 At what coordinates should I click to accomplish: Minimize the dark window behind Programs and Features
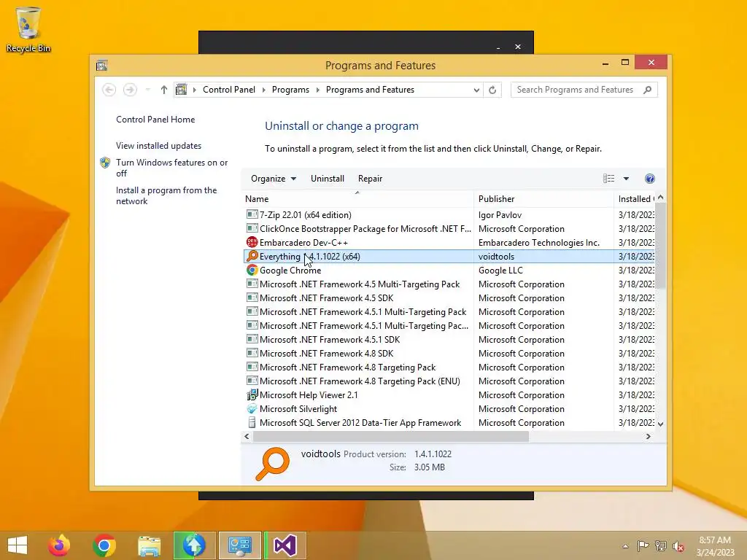coord(498,47)
